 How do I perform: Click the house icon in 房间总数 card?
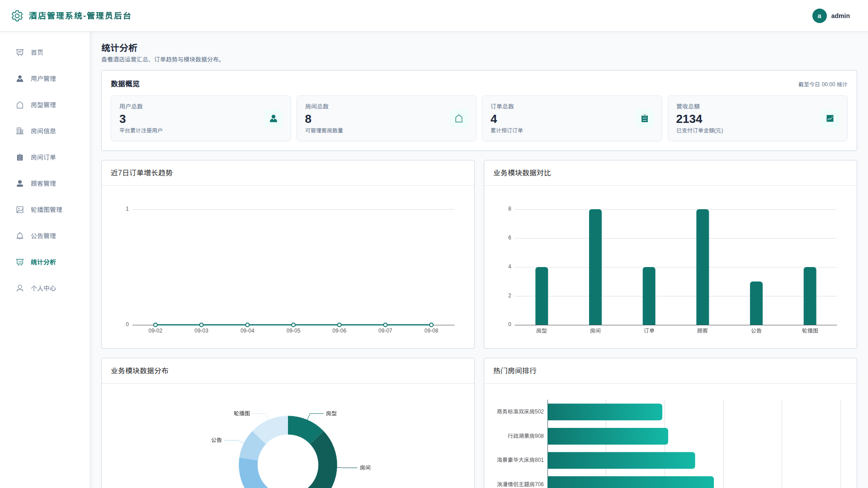pyautogui.click(x=459, y=118)
